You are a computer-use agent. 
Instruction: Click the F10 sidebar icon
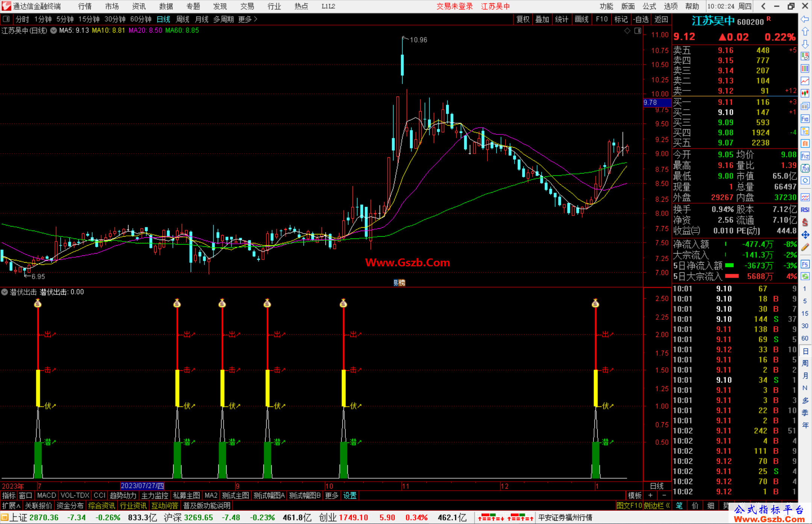(x=805, y=119)
